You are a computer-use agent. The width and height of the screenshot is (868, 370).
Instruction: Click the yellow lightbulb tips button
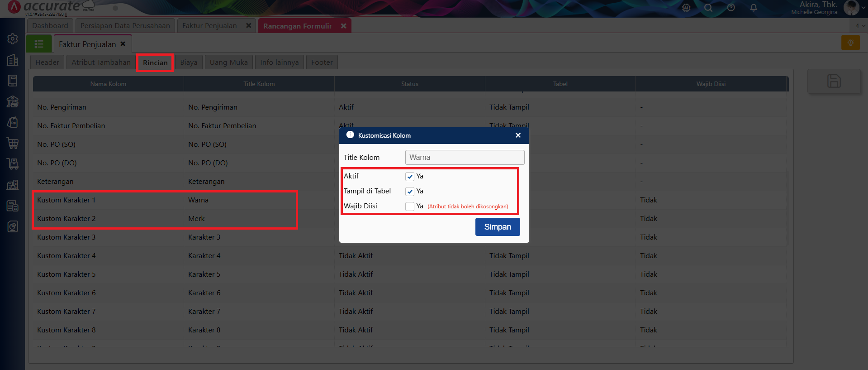coord(850,43)
